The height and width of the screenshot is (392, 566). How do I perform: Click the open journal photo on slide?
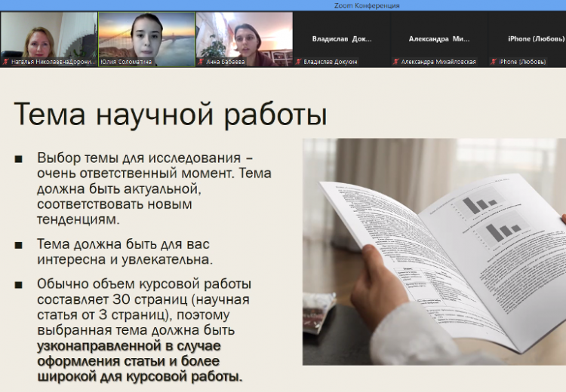(434, 252)
